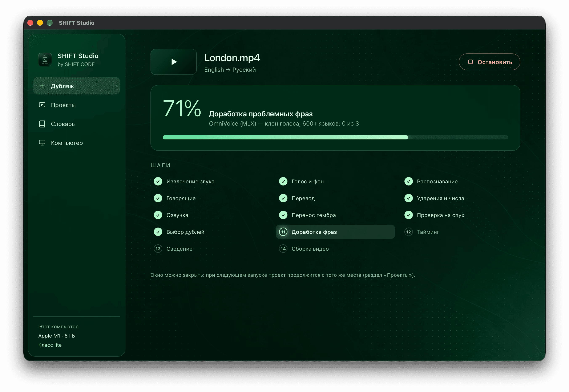Click the step 12 badge beside Тайминг
This screenshot has height=392, width=569.
click(x=408, y=232)
